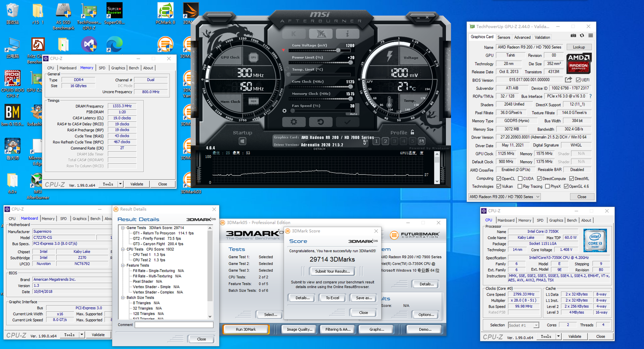This screenshot has height=349, width=644.
Task: Collapse the Game Tests tree node in Result Details
Action: pyautogui.click(x=123, y=228)
